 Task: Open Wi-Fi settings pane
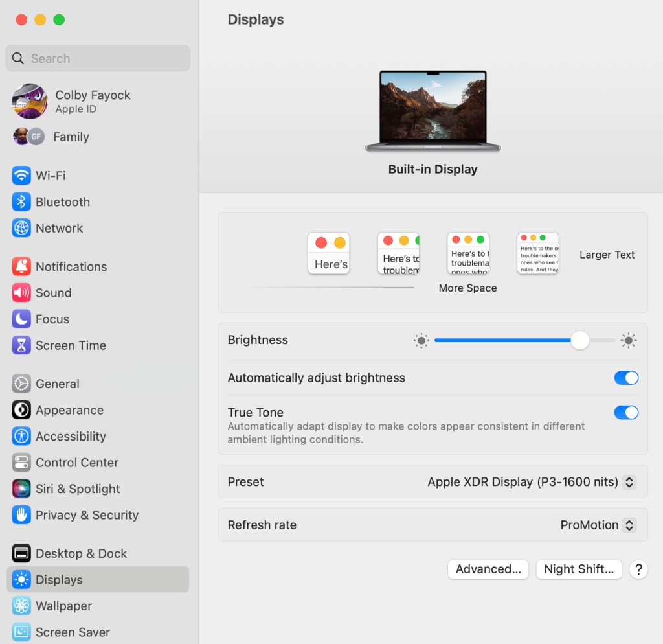(x=98, y=175)
